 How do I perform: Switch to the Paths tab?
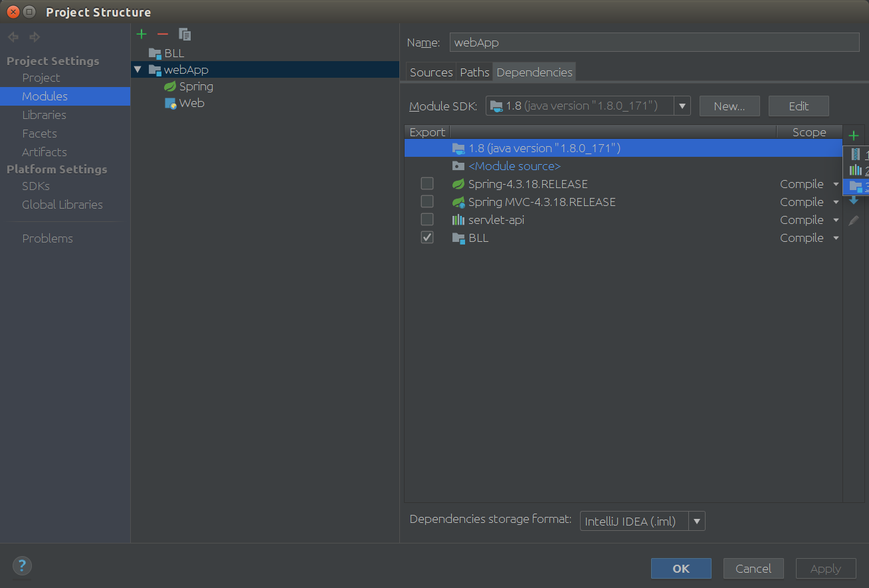pyautogui.click(x=474, y=72)
